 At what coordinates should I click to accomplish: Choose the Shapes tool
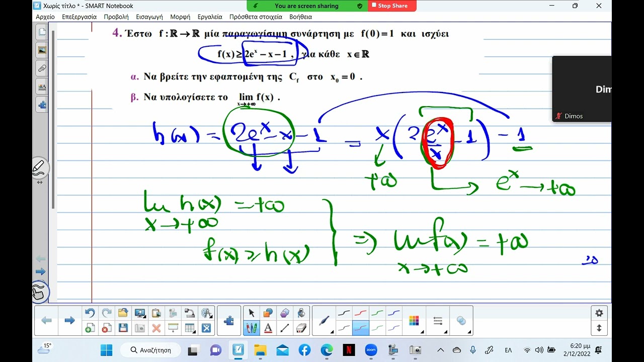268,313
